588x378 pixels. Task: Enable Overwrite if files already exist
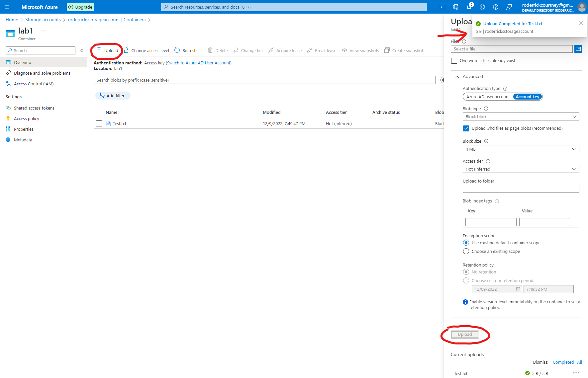(454, 60)
